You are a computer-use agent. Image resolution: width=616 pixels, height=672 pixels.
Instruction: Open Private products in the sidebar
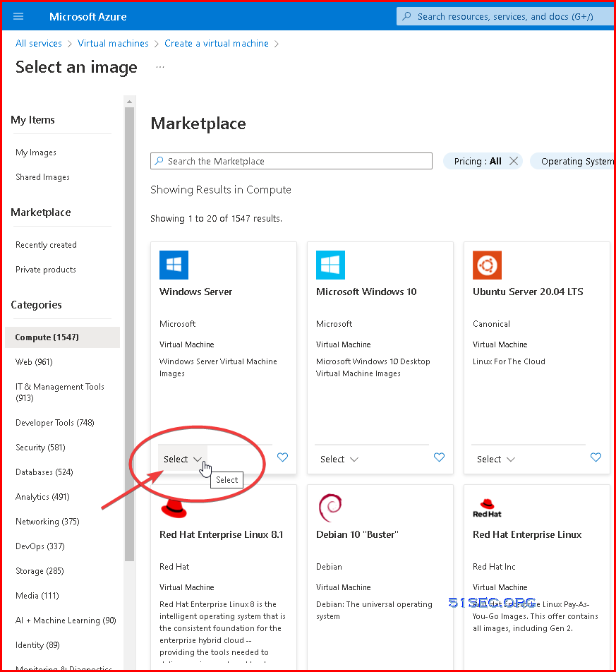45,270
